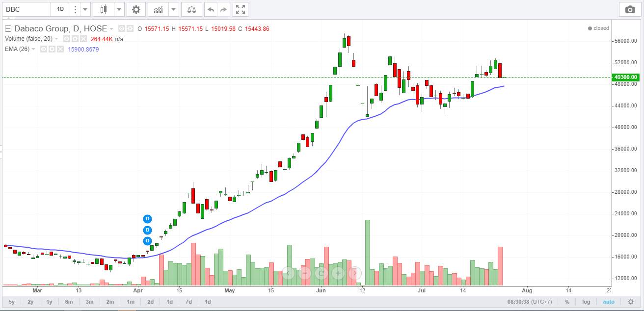Viewport: 644px width, 311px height.
Task: Click the closed market status indicator
Action: 598,28
